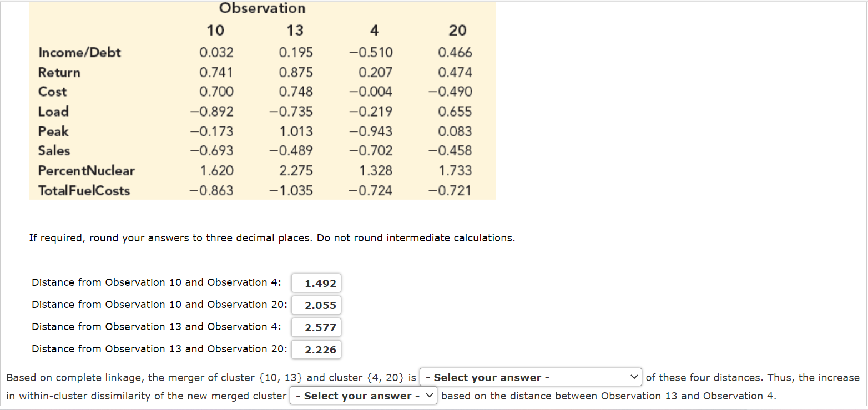Click the input field showing 1.492
Viewport: 868px width, 410px height.
[316, 283]
